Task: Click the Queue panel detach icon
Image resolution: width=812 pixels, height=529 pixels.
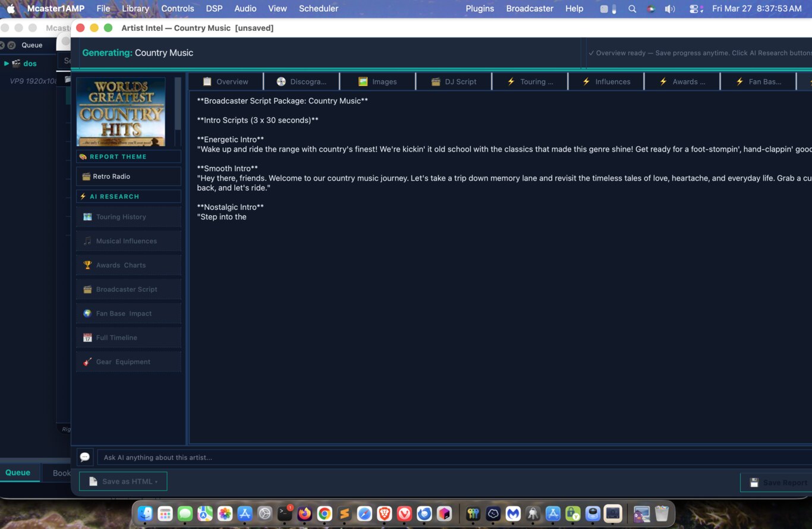Action: tap(12, 45)
